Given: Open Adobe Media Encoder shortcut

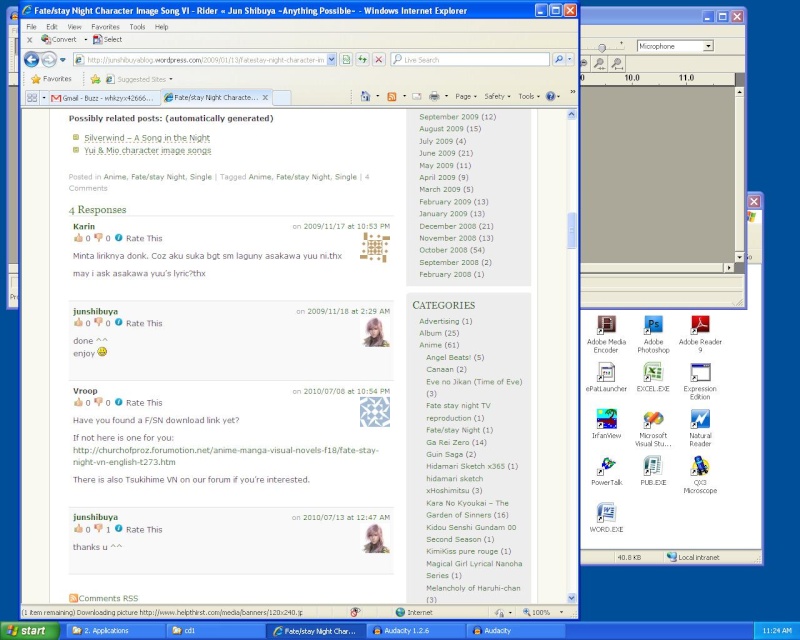Looking at the screenshot, I should pyautogui.click(x=606, y=334).
